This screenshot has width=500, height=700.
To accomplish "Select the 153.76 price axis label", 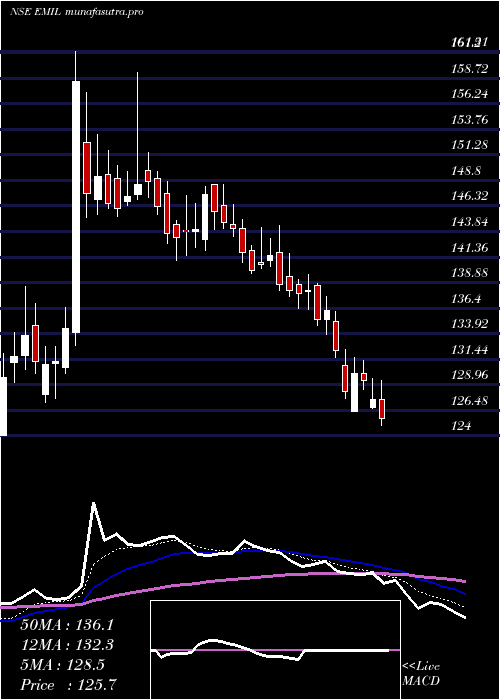I will point(469,119).
